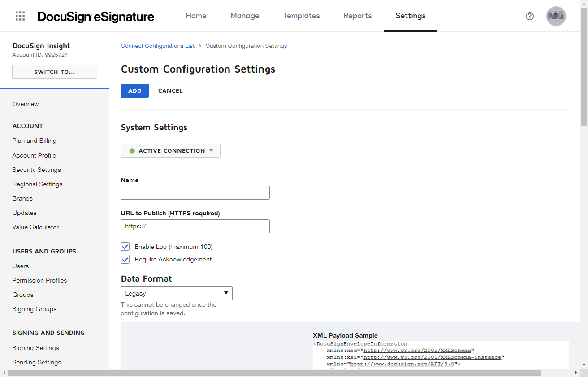Open Value Calculator in sidebar
Screen dimensions: 588x377
click(36, 227)
